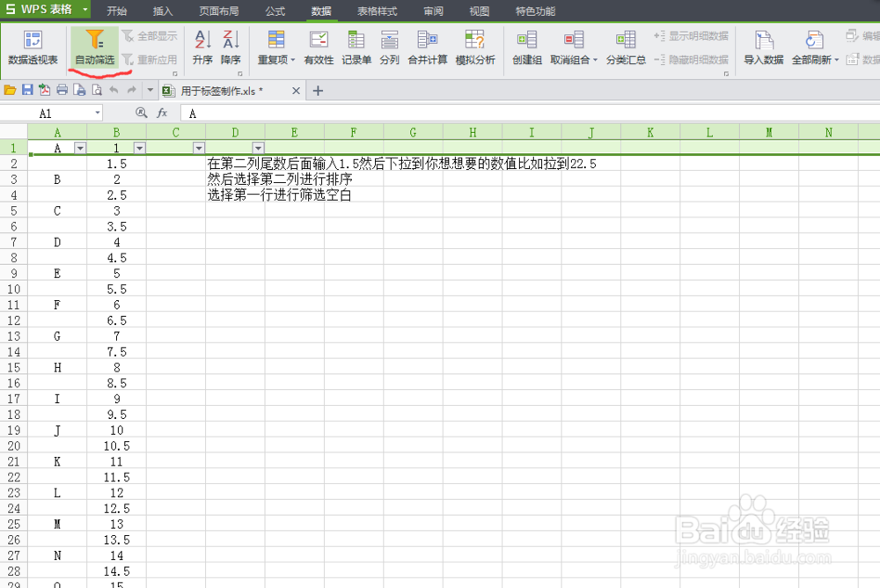Click Subtotal (分类汇总)
This screenshot has width=880, height=588.
coord(626,48)
